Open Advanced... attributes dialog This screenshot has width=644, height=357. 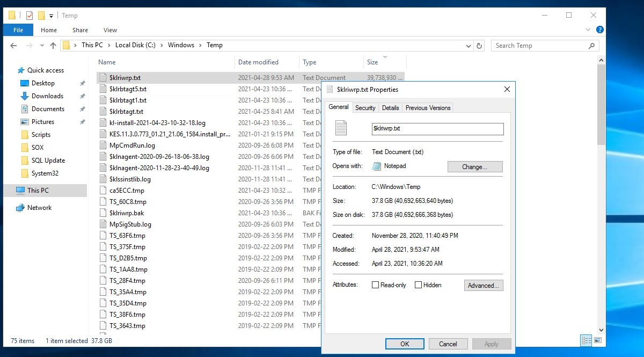[x=483, y=286]
